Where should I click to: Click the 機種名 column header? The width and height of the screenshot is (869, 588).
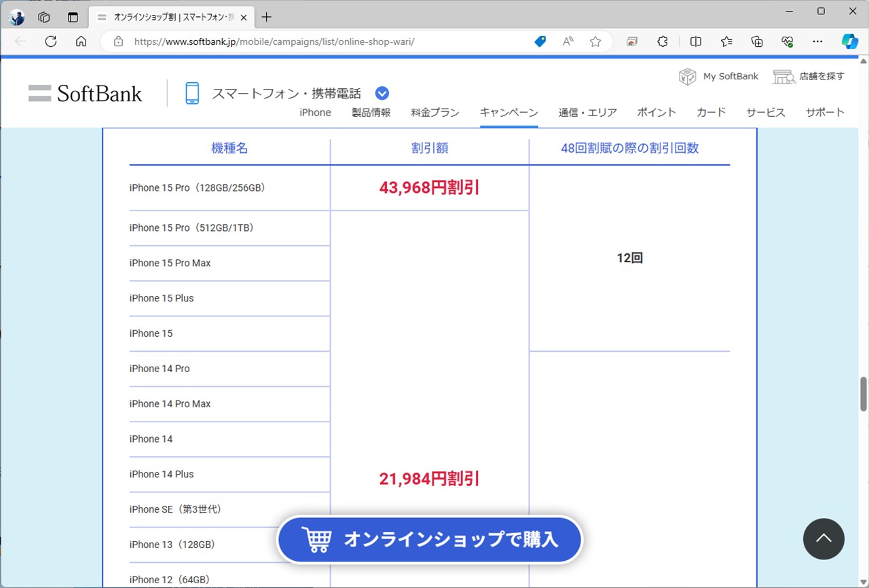(229, 148)
